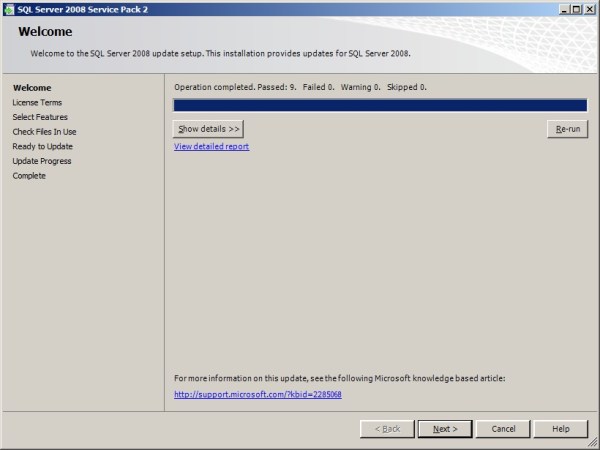Image resolution: width=600 pixels, height=450 pixels.
Task: Open the Update Progress step
Action: click(42, 161)
